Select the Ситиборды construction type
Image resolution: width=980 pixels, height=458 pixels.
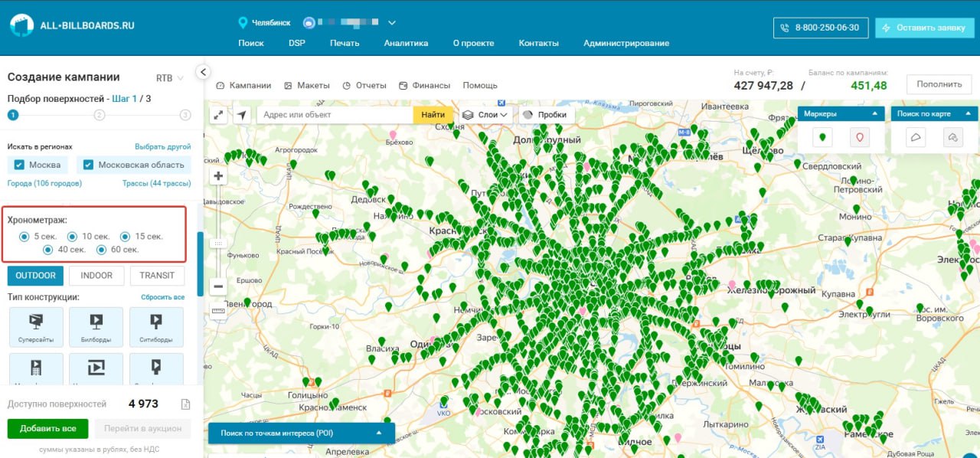(156, 327)
